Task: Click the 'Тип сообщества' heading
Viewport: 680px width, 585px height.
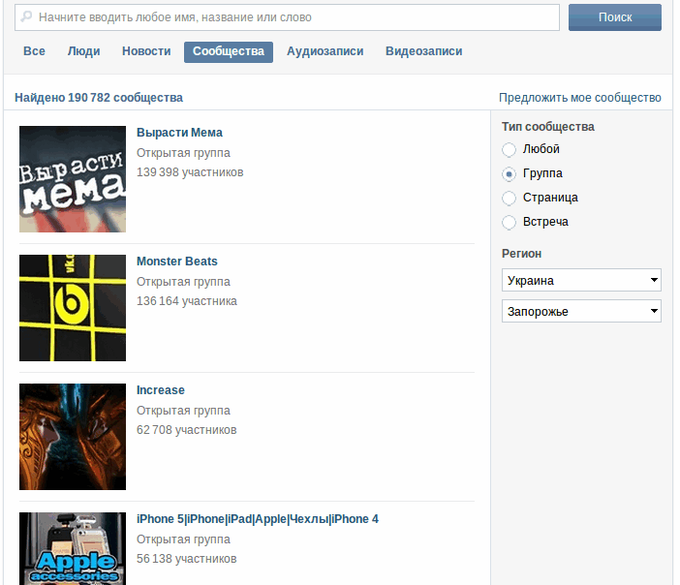Action: [x=548, y=127]
